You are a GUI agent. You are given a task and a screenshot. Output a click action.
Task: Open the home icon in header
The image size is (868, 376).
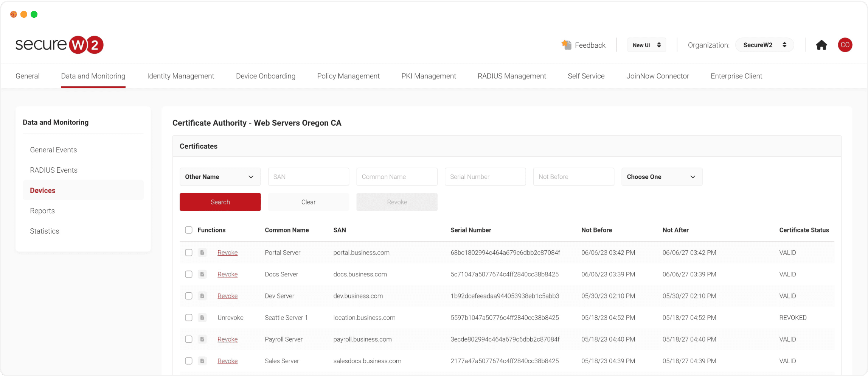point(821,45)
